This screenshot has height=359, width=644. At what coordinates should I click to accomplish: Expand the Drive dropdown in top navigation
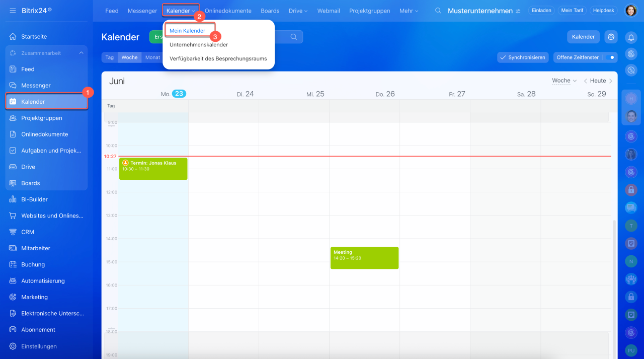pos(298,11)
